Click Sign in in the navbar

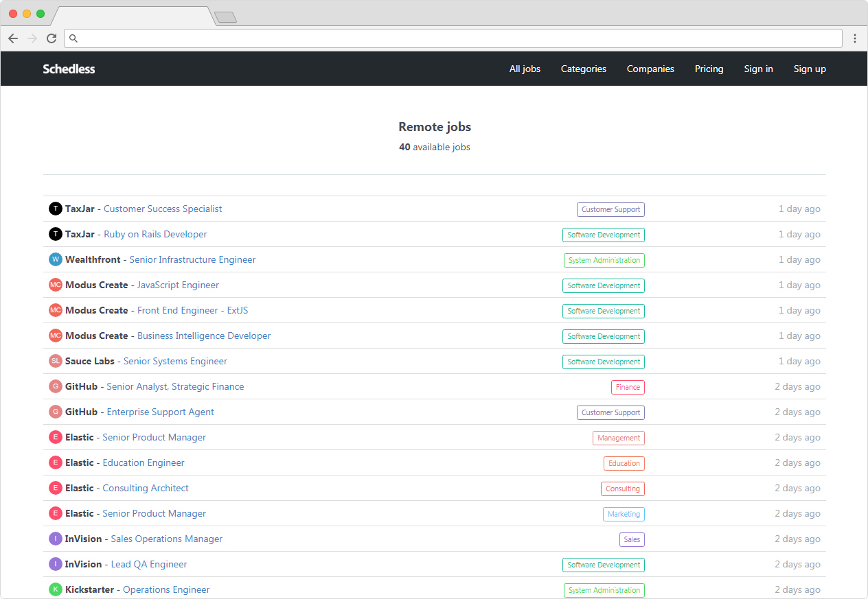coord(758,69)
